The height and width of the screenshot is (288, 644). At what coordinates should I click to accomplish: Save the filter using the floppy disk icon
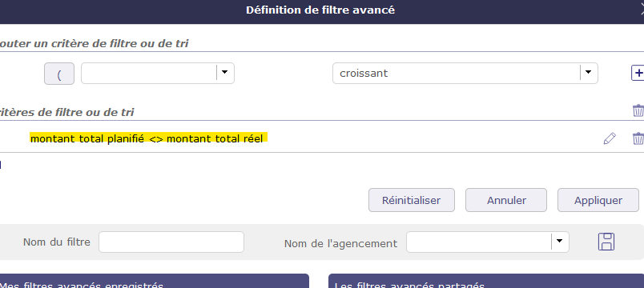click(606, 242)
